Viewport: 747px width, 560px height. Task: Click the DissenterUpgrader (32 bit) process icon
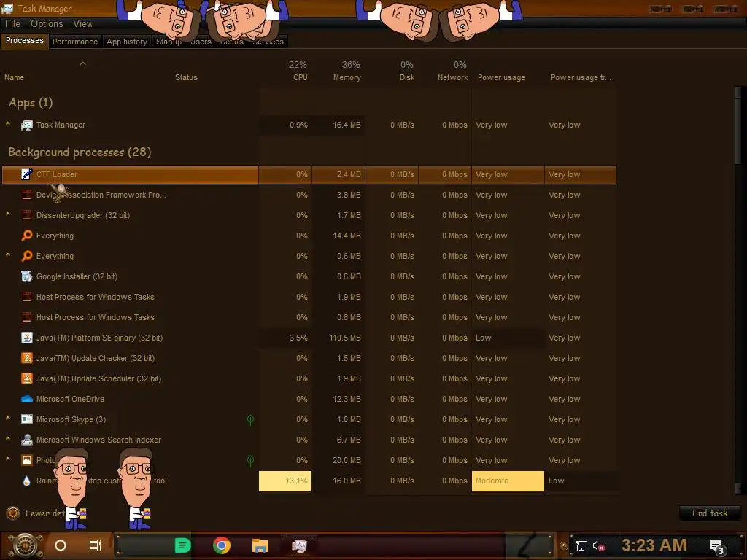pos(27,215)
